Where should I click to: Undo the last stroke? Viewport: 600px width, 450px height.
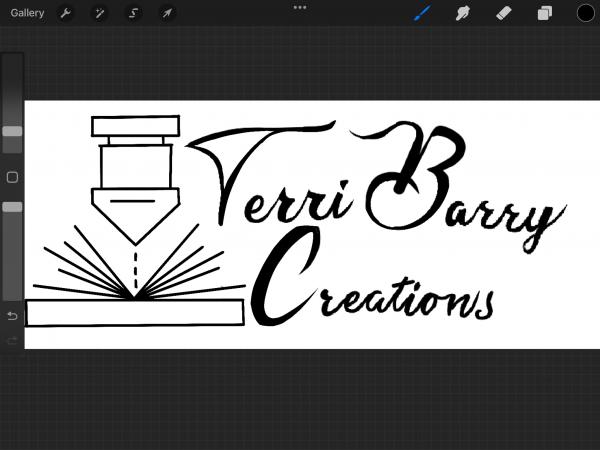[12, 316]
